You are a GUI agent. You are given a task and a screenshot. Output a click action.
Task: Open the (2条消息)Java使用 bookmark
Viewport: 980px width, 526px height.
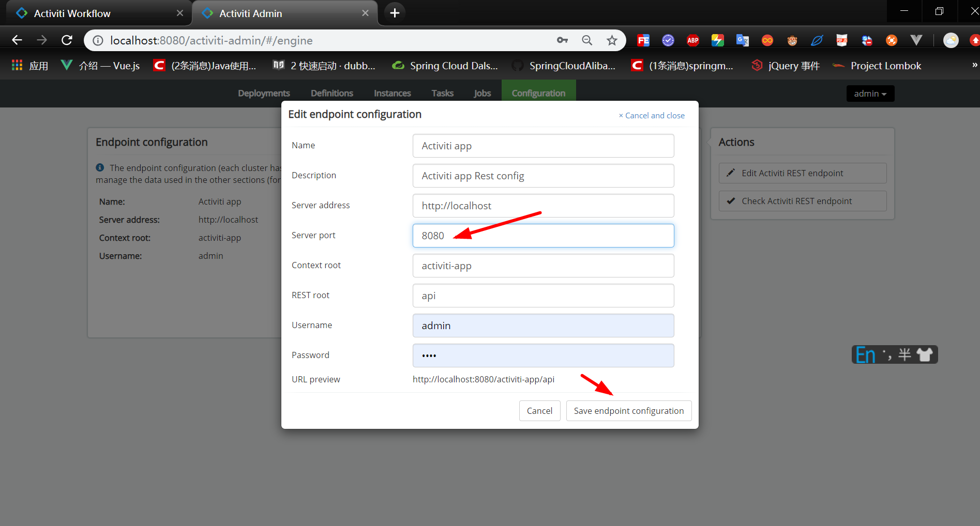coord(205,66)
